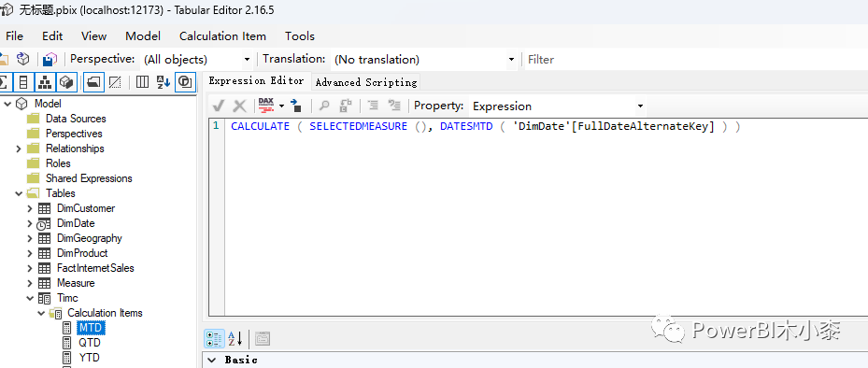This screenshot has height=368, width=868.
Task: Switch to the Expression Editor tab
Action: [x=256, y=81]
